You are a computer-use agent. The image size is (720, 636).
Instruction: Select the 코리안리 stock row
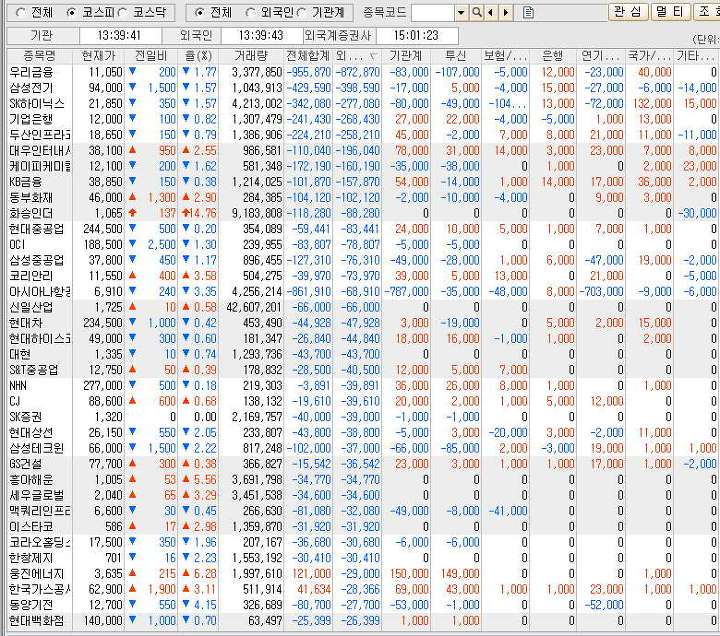pos(363,276)
